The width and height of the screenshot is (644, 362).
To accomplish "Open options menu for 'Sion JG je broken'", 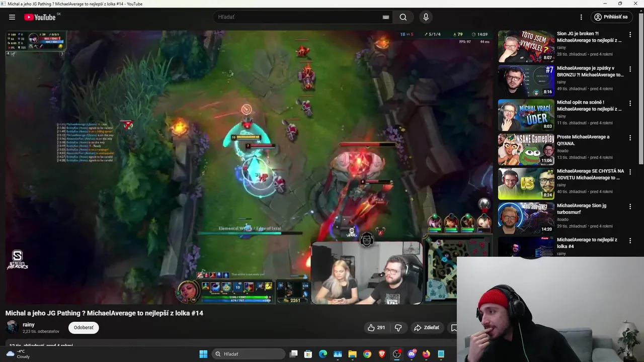I will (630, 35).
